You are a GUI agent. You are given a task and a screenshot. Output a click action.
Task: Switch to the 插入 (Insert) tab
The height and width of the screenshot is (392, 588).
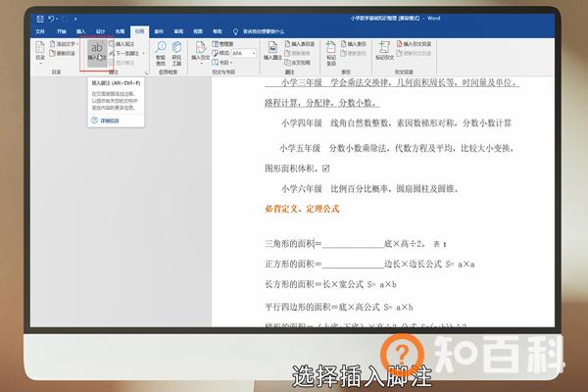click(80, 31)
